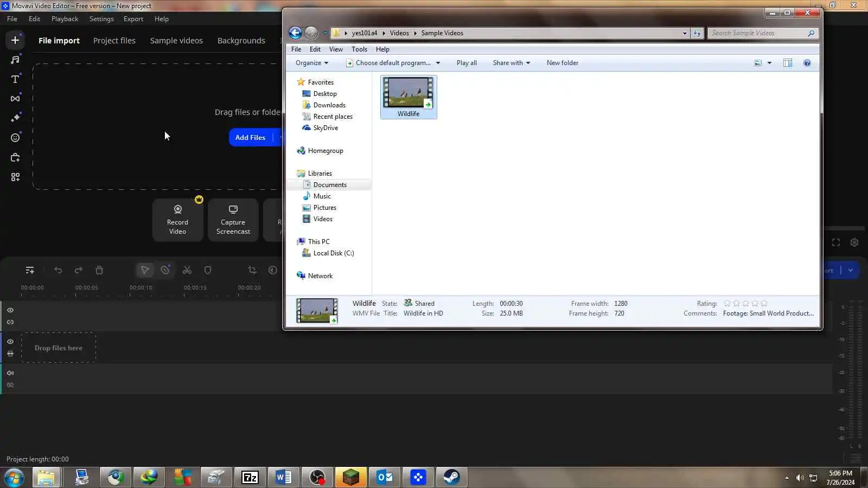
Task: Toggle the tool next to the selection arrow
Action: click(x=165, y=270)
